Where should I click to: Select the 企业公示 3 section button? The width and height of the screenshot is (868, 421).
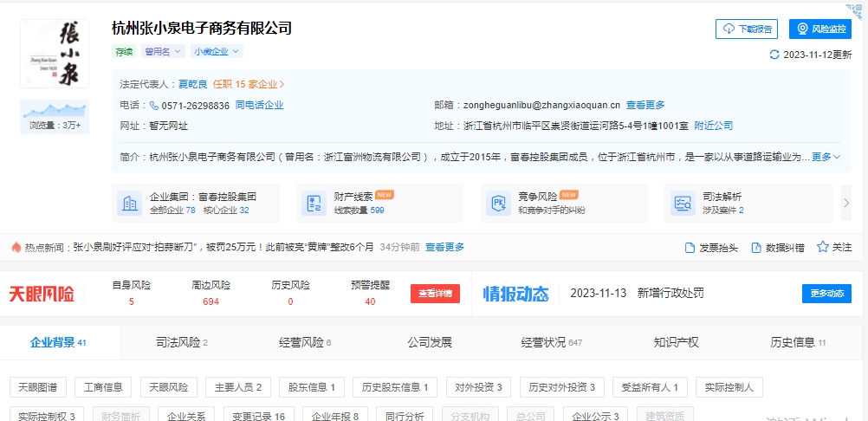pos(596,414)
